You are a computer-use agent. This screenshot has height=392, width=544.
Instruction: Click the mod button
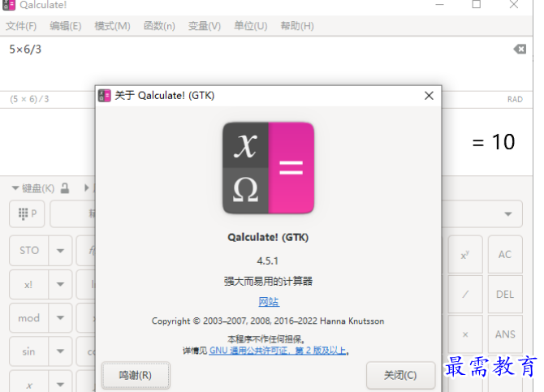coord(29,318)
